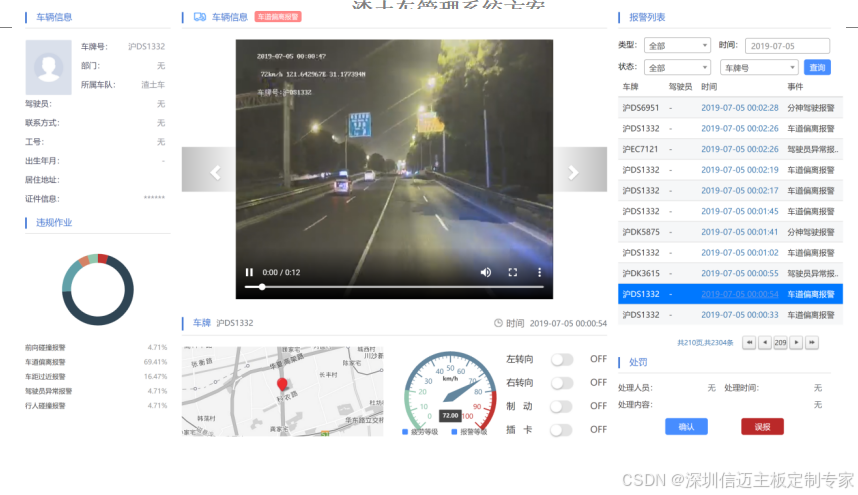Jump to first page of alarm list
The image size is (858, 495).
(x=750, y=342)
